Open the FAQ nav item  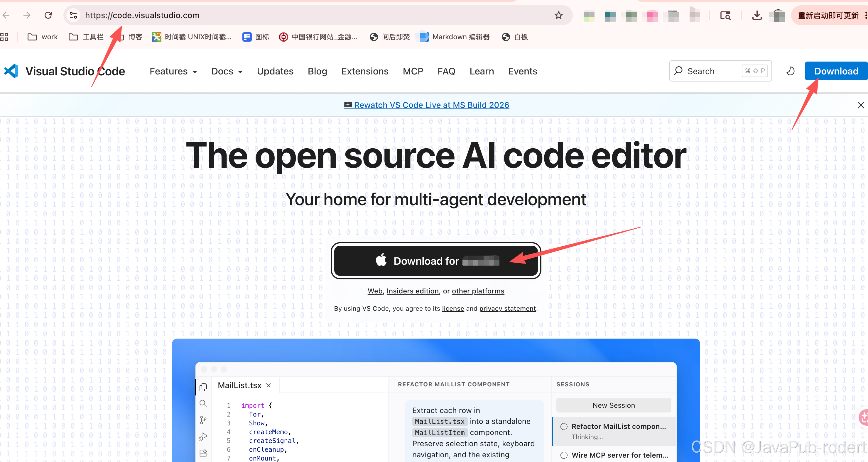coord(446,72)
